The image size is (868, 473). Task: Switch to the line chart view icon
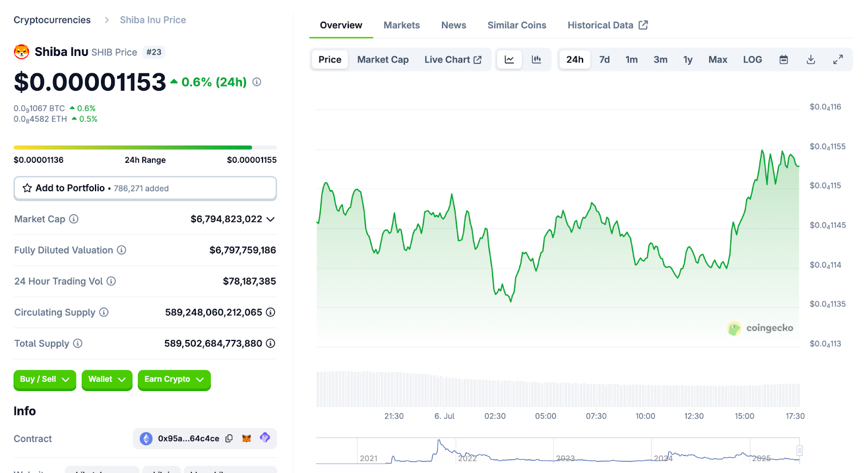coord(509,60)
